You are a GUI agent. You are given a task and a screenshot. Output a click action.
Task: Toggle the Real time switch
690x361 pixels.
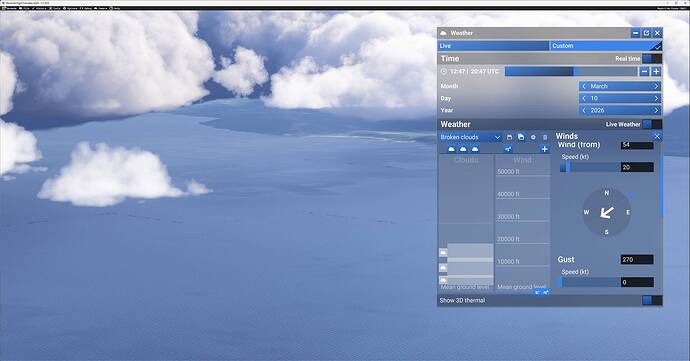[652, 59]
